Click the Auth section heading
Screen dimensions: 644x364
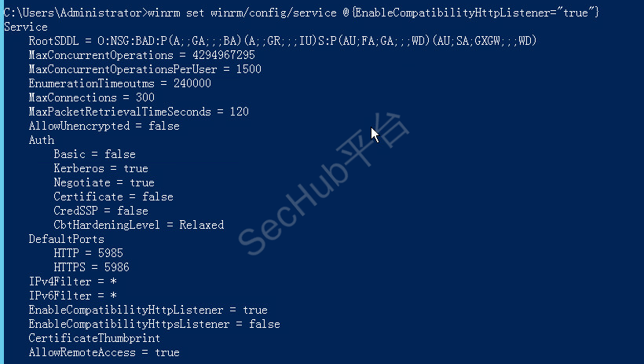pos(42,140)
